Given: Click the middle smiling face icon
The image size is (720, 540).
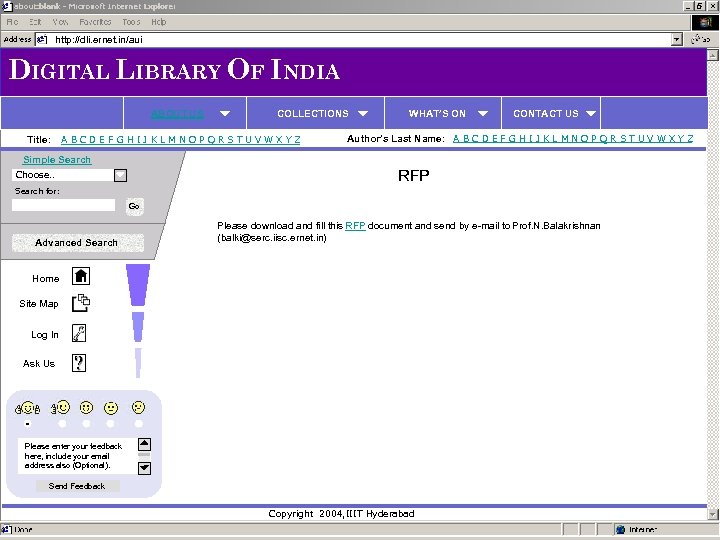Looking at the screenshot, I should click(x=86, y=407).
